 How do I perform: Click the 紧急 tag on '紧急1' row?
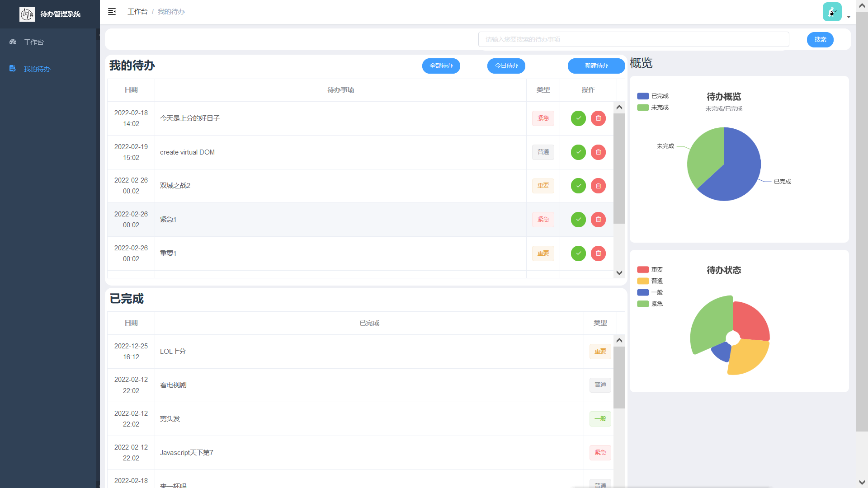coord(543,220)
